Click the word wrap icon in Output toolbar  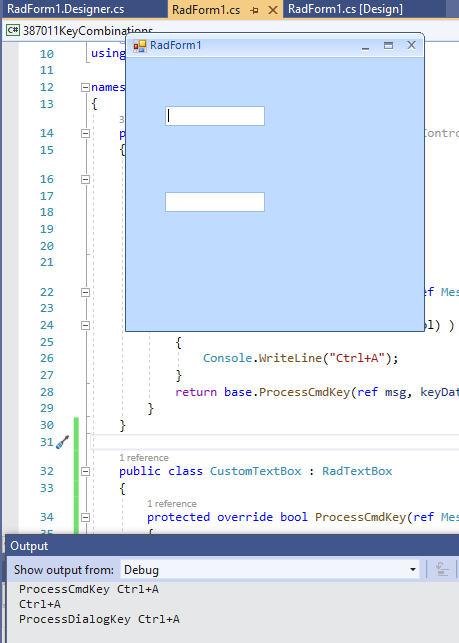point(442,569)
